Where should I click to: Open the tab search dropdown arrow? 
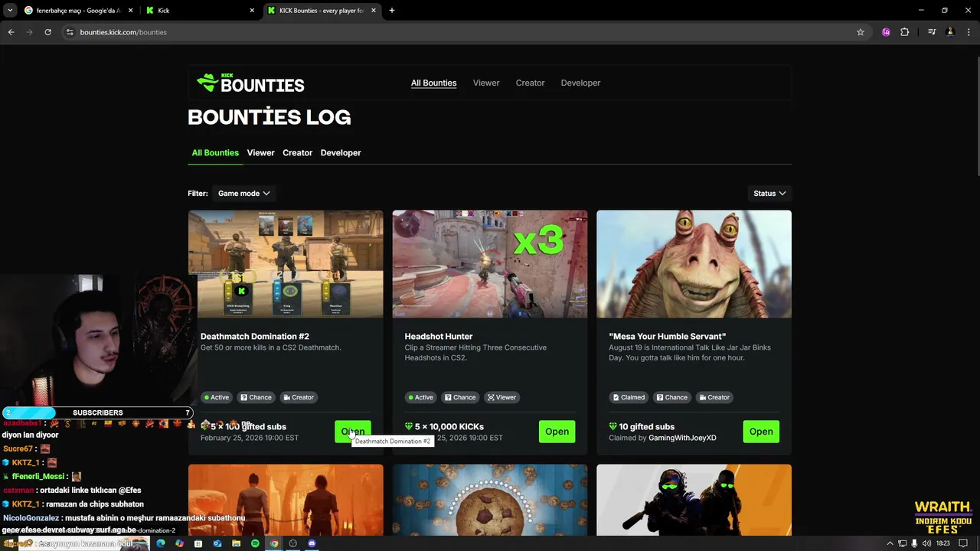[x=10, y=11]
